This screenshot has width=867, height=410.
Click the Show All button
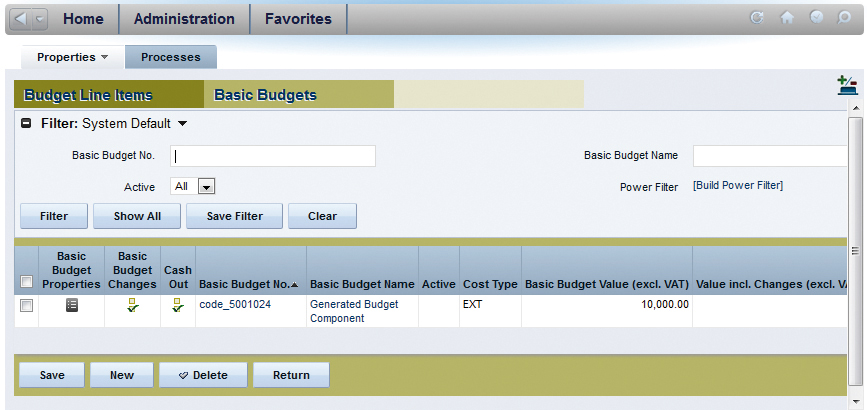[137, 216]
